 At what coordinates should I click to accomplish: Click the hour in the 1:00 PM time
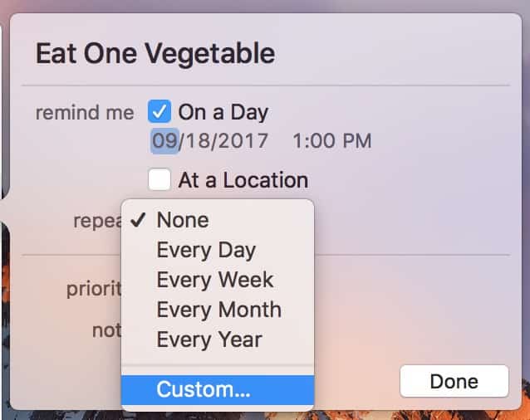[297, 140]
